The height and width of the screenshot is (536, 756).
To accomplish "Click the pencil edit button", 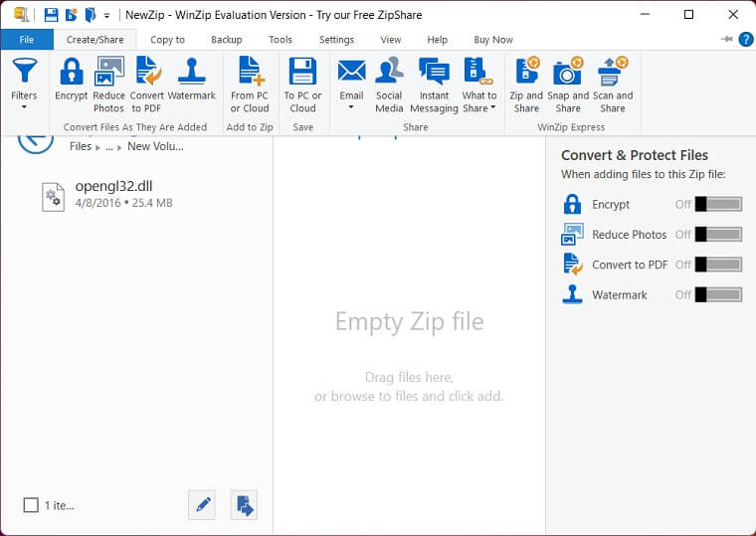I will [x=202, y=505].
